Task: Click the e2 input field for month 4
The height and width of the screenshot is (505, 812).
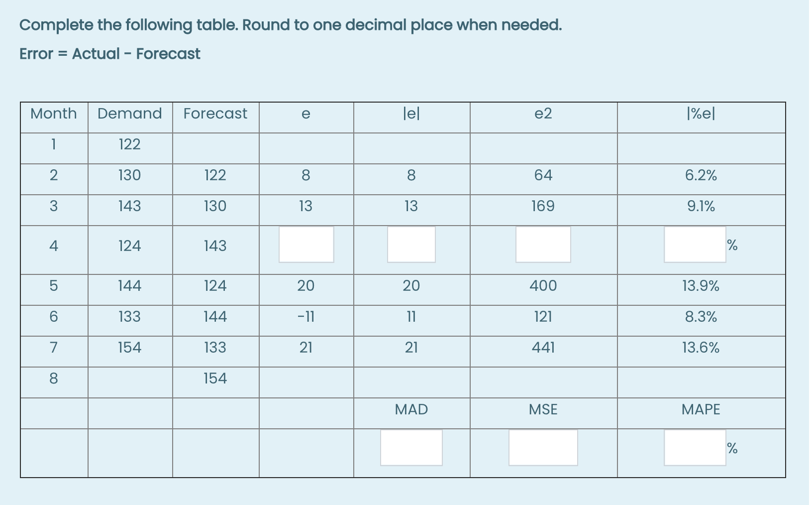Action: [x=543, y=245]
